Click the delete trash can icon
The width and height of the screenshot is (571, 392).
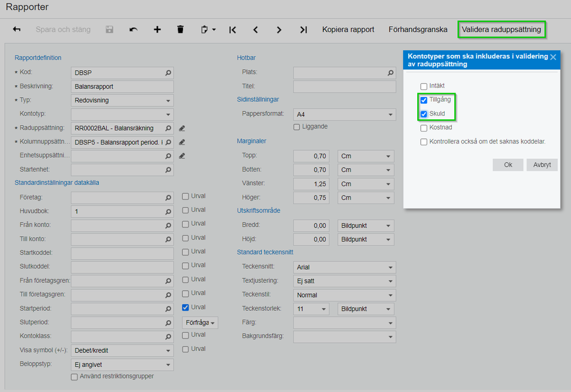click(181, 29)
